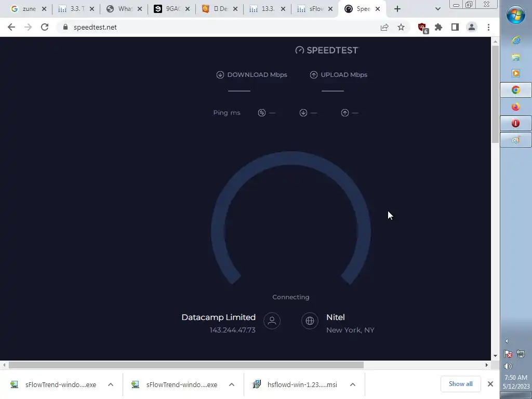This screenshot has width=532, height=399.
Task: Click the horizontal scrollbar right arrow
Action: 487,365
